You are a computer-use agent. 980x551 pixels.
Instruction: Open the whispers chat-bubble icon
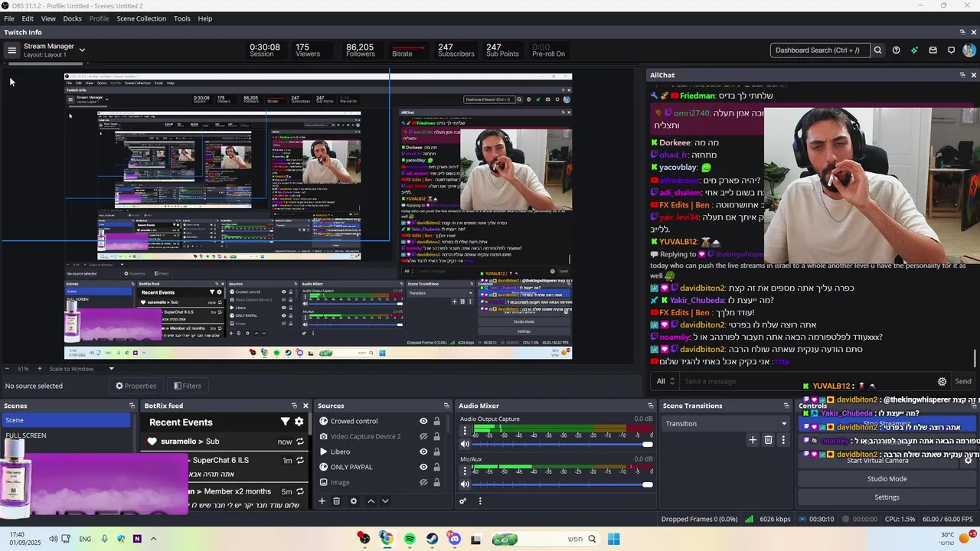[x=951, y=51]
